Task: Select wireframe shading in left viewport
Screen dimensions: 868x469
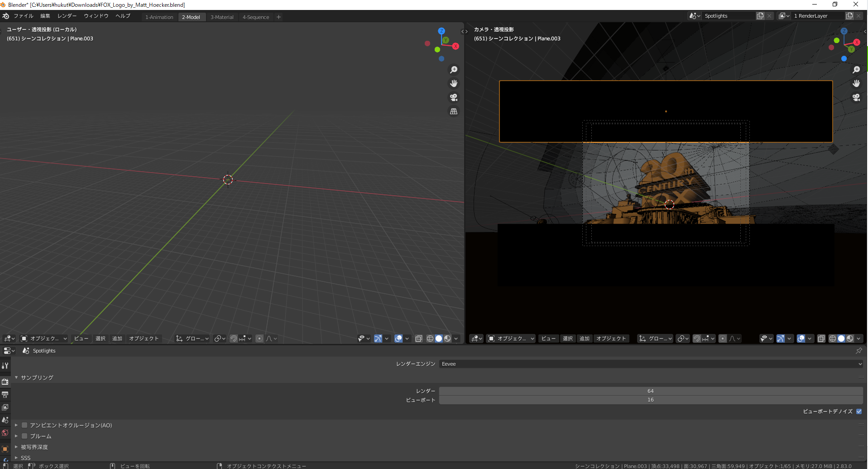Action: click(430, 338)
